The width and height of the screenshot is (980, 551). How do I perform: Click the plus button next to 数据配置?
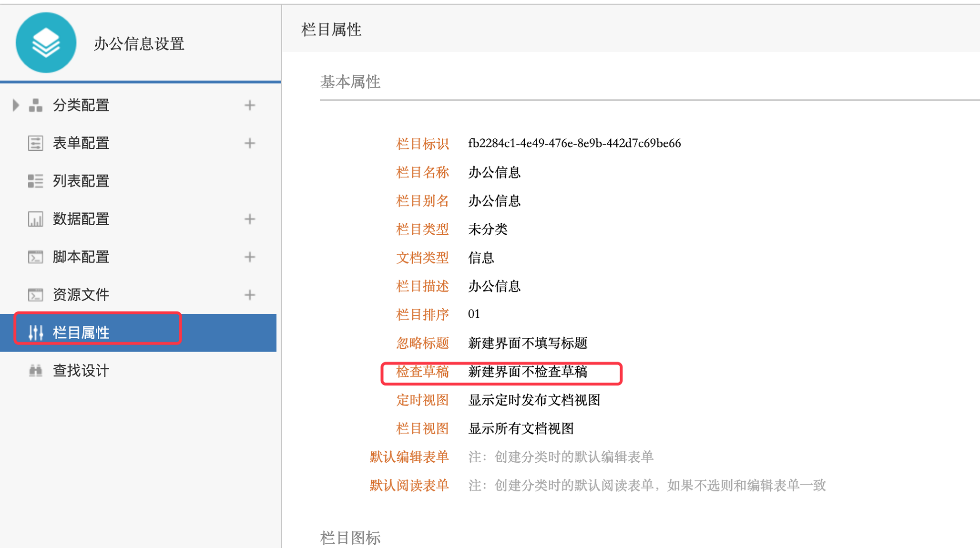click(250, 219)
